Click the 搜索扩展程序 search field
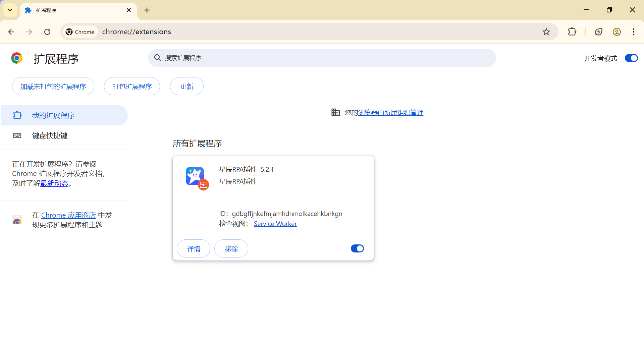Screen dimensions: 644x343 [x=322, y=58]
